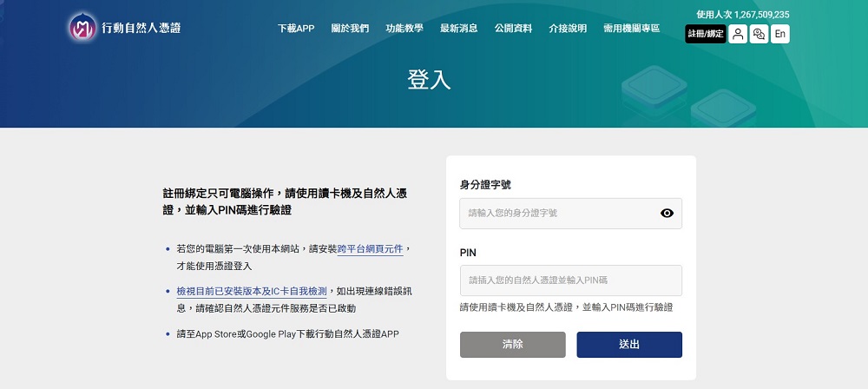Focus the 身分證字號 input field

click(560, 213)
